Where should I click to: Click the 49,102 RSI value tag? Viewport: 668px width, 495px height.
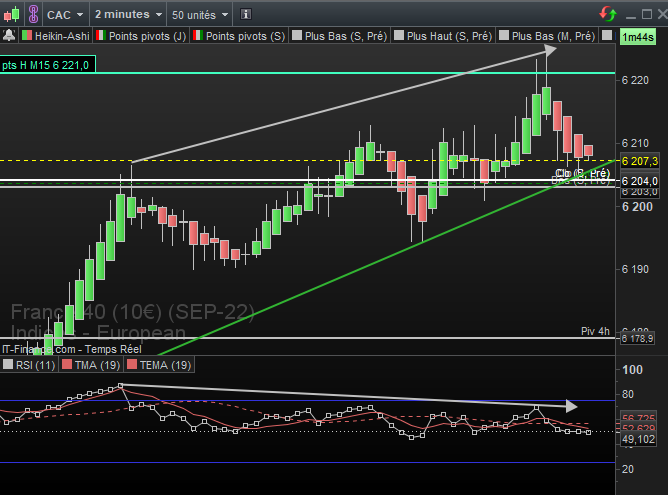pyautogui.click(x=638, y=439)
